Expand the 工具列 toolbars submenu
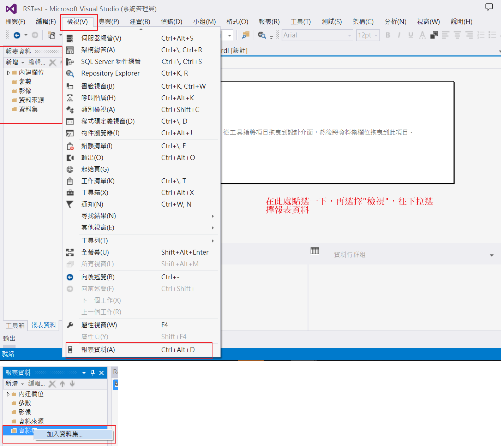Screen dimensions: 504x446 (141, 240)
